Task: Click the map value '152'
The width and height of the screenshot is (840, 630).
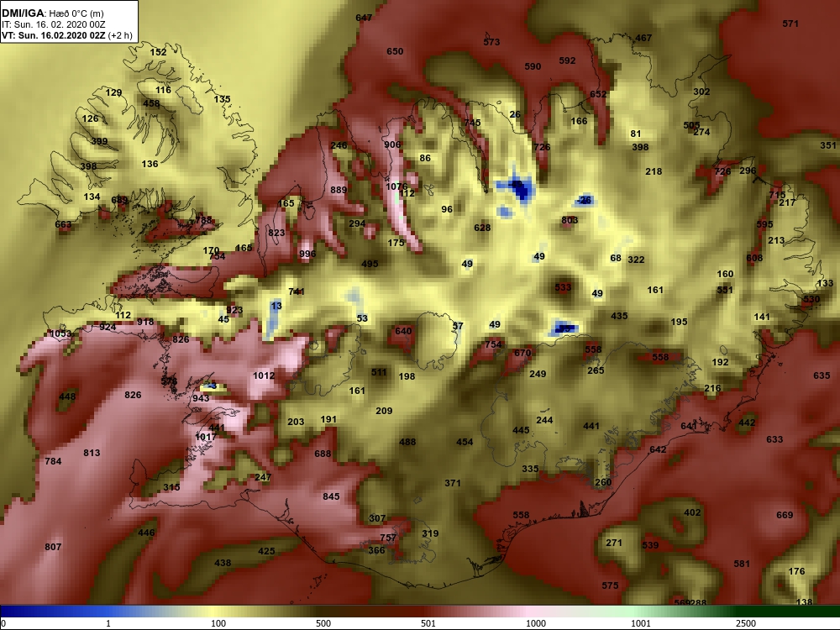Action: coord(158,52)
